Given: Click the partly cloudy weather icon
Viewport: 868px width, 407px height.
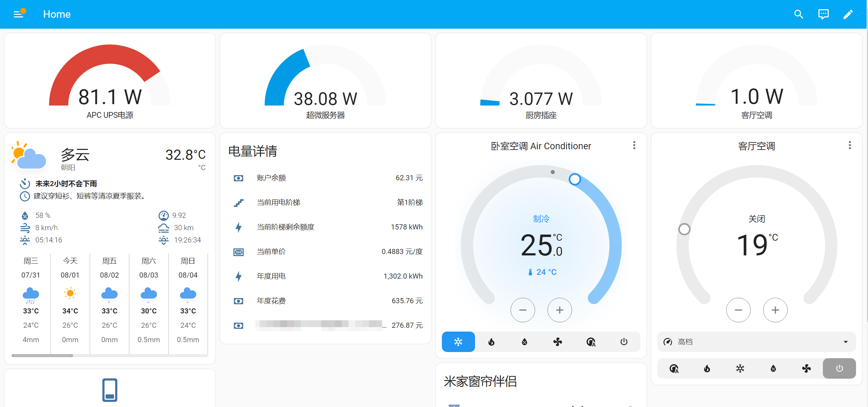Looking at the screenshot, I should click(29, 155).
